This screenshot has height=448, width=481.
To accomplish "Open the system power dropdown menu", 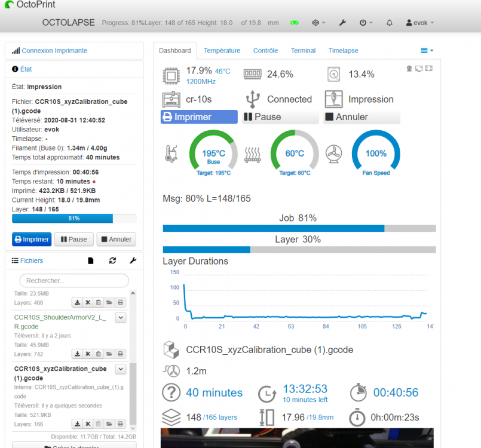I will point(366,23).
